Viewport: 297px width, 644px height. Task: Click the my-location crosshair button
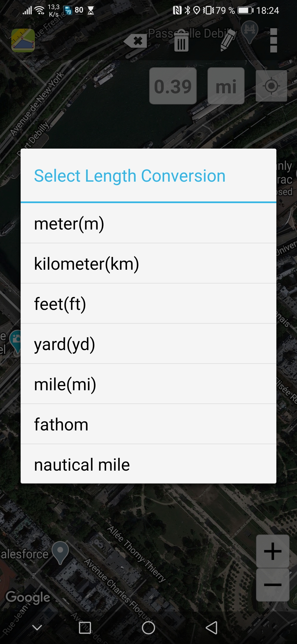(x=271, y=86)
